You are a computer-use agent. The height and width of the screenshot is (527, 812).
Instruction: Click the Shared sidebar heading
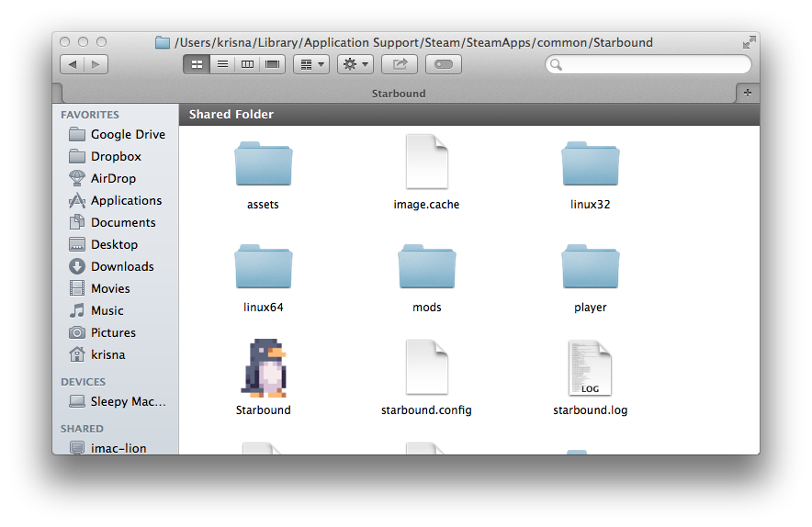[83, 429]
